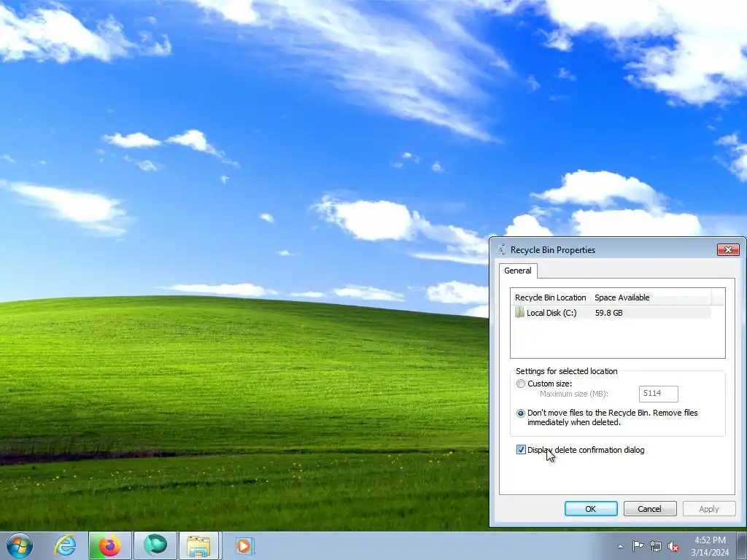The image size is (747, 560).
Task: Click the 59.8 GB space value
Action: (x=609, y=313)
